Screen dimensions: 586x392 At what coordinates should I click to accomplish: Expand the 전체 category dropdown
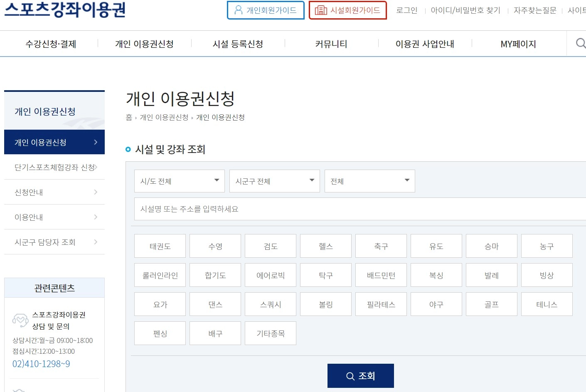click(369, 181)
